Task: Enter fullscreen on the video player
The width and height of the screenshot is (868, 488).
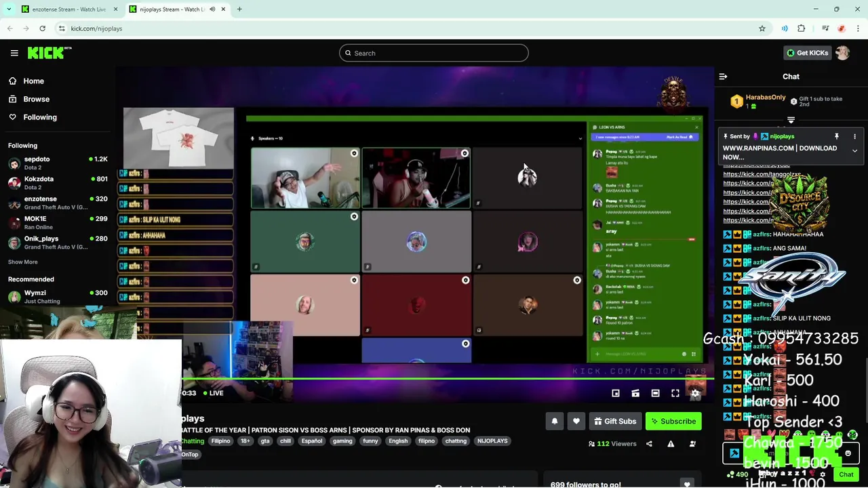Action: [675, 393]
